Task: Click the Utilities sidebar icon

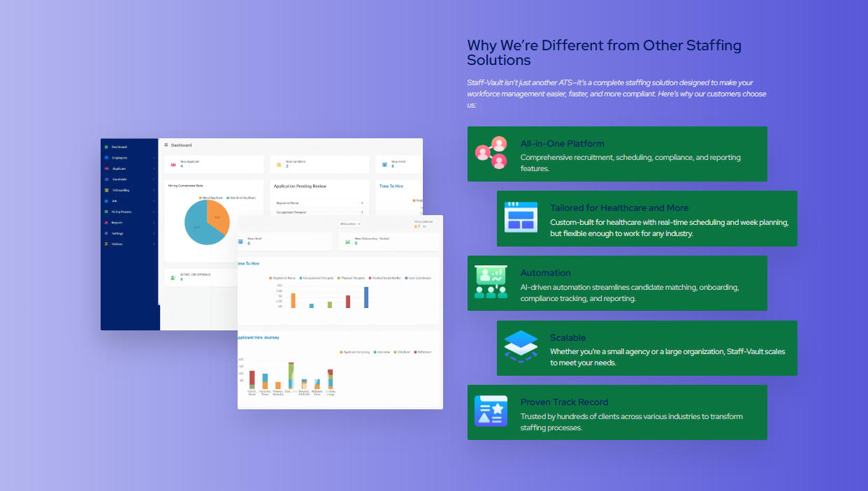Action: 106,244
